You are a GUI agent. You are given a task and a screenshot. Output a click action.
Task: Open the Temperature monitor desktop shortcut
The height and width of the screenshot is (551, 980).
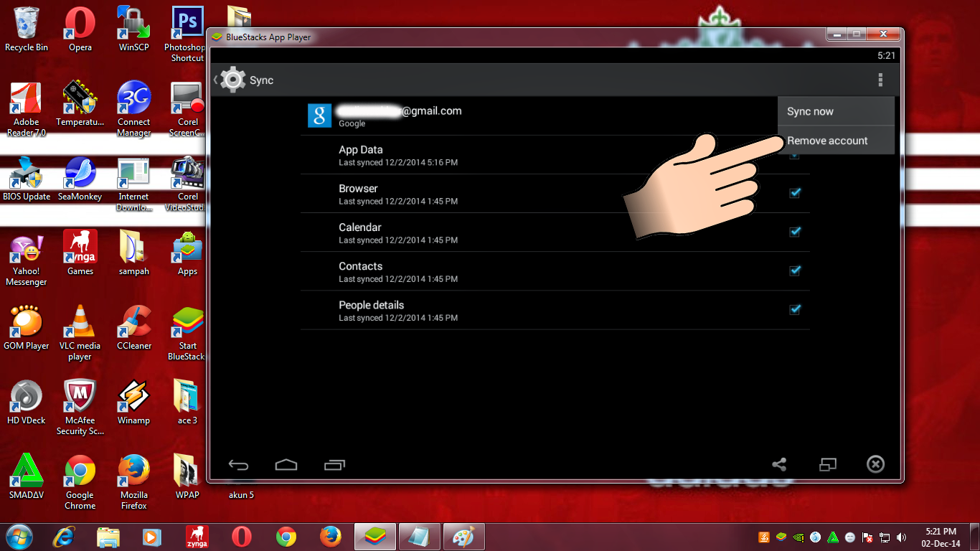pyautogui.click(x=80, y=104)
